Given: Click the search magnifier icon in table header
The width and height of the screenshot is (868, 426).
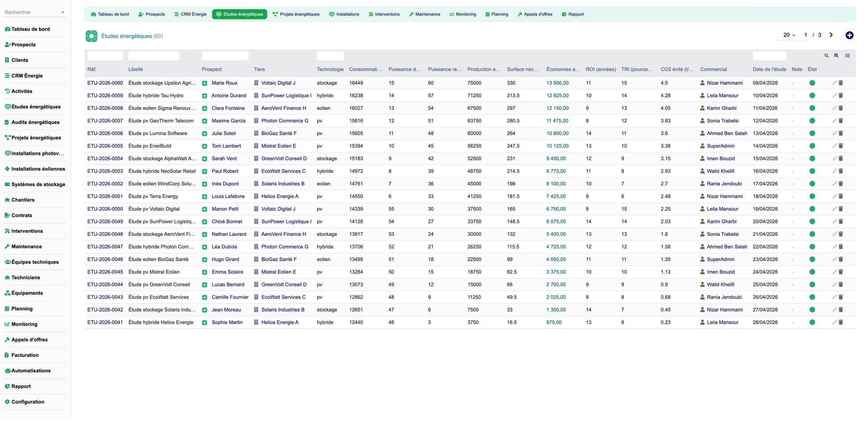Looking at the screenshot, I should [x=827, y=56].
